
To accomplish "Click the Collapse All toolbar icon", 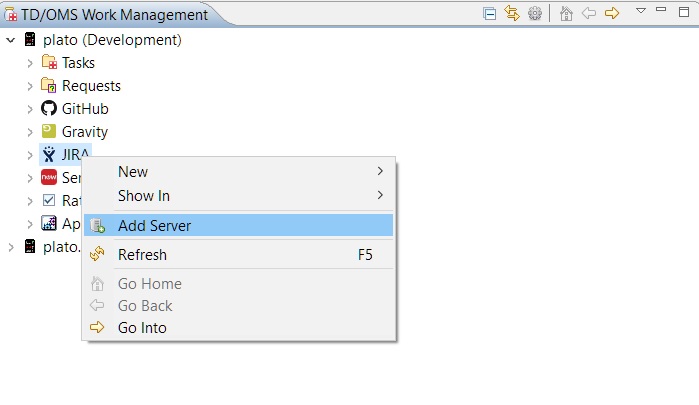I will 490,14.
